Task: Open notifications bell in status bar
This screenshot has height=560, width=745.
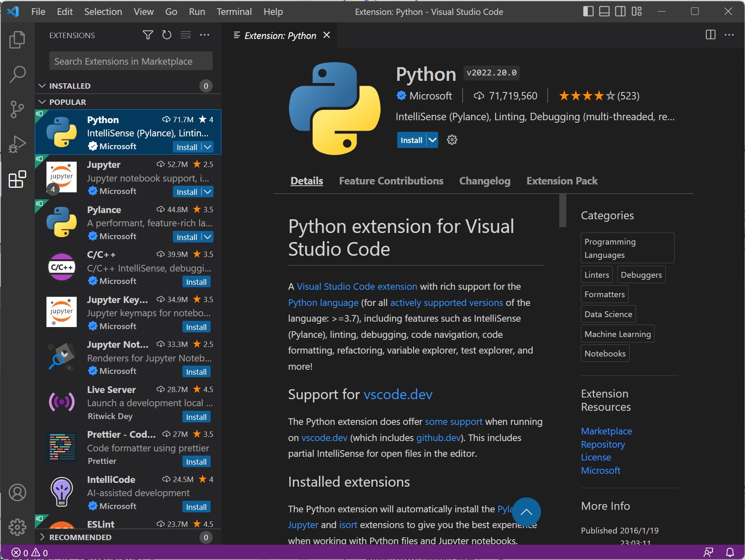Action: [730, 553]
